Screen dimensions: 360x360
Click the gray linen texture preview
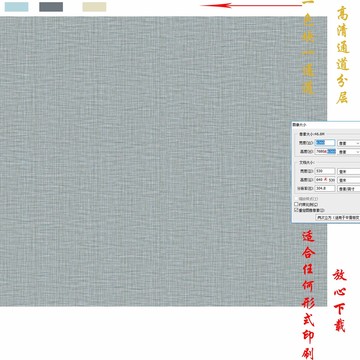tap(163, 161)
